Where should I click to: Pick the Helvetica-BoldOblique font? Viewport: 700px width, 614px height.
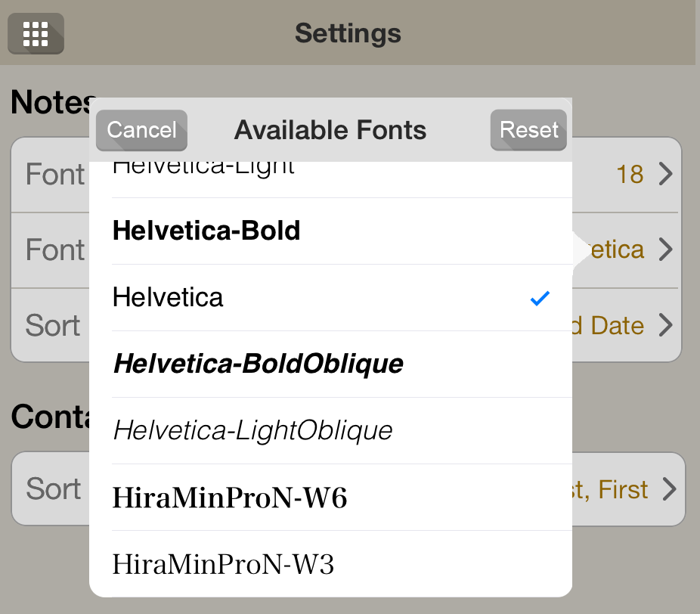[x=331, y=364]
